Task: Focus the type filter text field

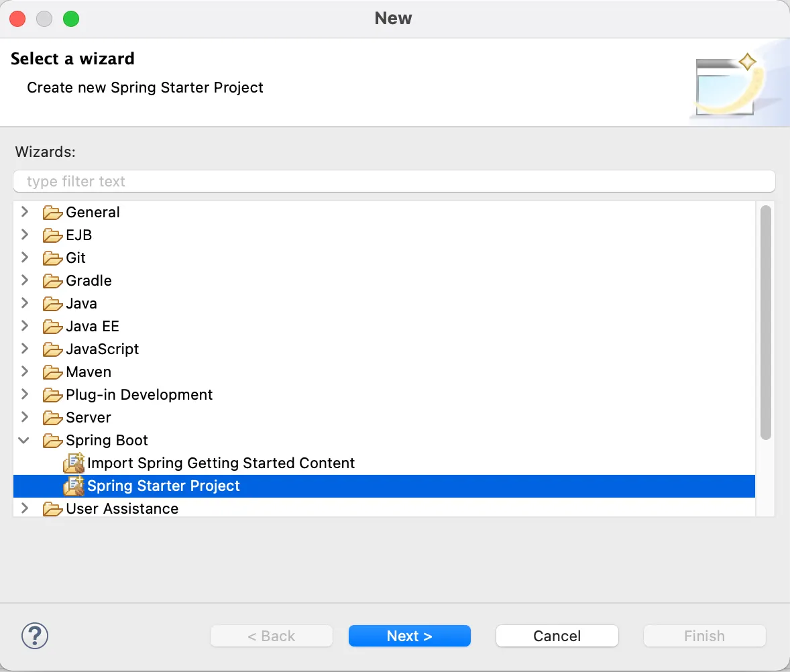Action: click(x=394, y=181)
